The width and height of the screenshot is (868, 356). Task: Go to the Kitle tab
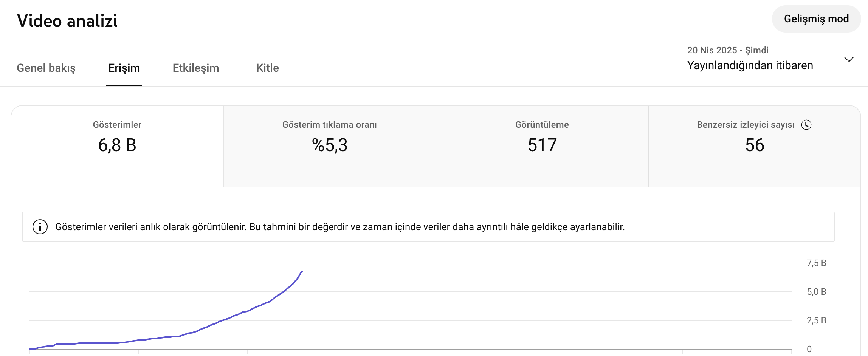[x=267, y=68]
